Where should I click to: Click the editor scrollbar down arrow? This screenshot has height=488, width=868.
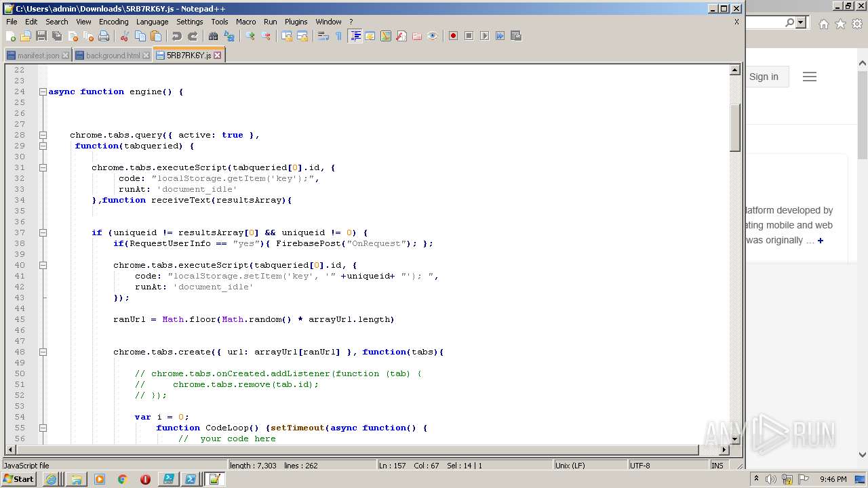pyautogui.click(x=734, y=439)
